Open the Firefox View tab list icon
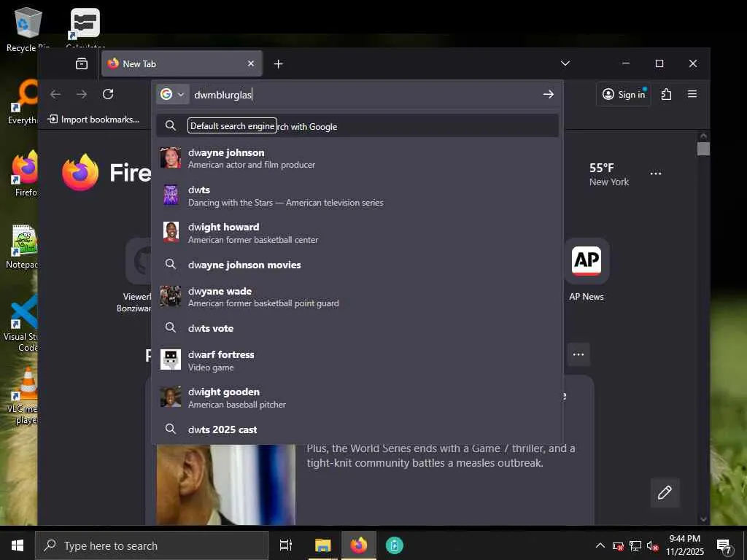 (x=82, y=64)
